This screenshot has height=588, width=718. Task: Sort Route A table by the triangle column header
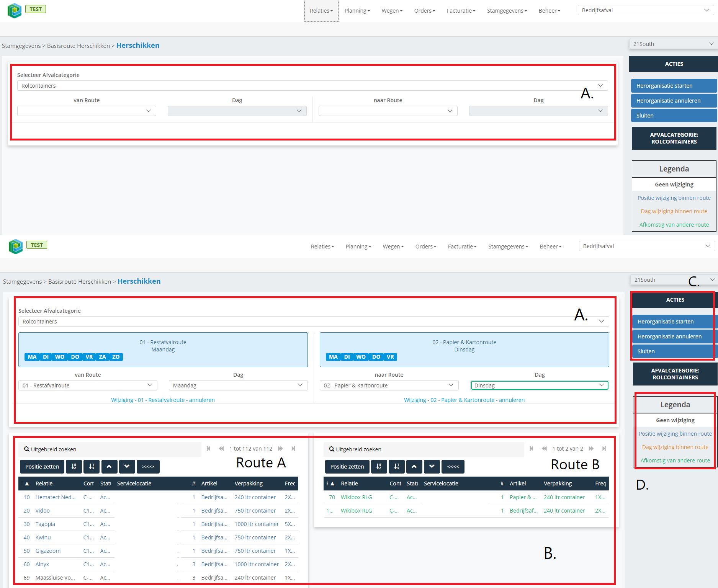[27, 483]
